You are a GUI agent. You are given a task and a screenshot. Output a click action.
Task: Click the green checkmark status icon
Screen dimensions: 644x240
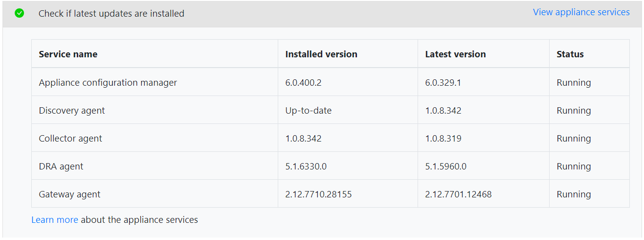coord(19,13)
